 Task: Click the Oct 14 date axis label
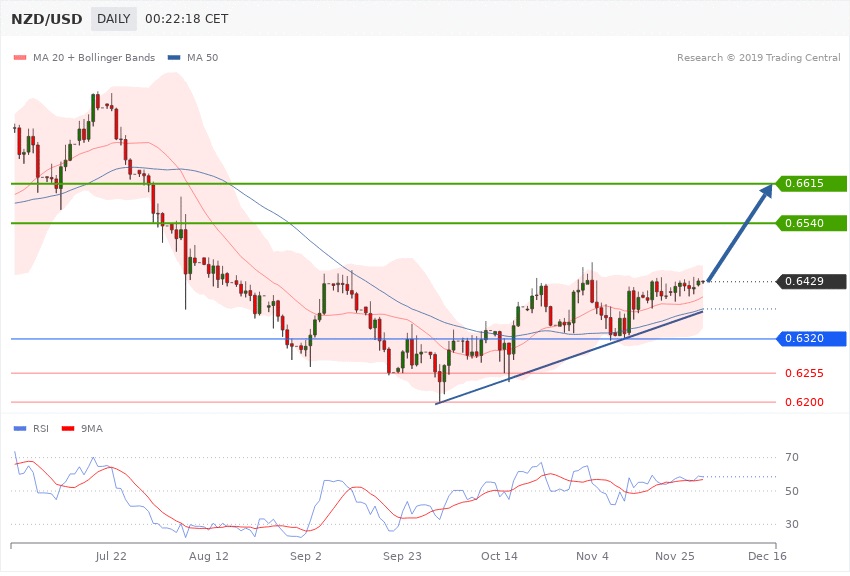[499, 556]
